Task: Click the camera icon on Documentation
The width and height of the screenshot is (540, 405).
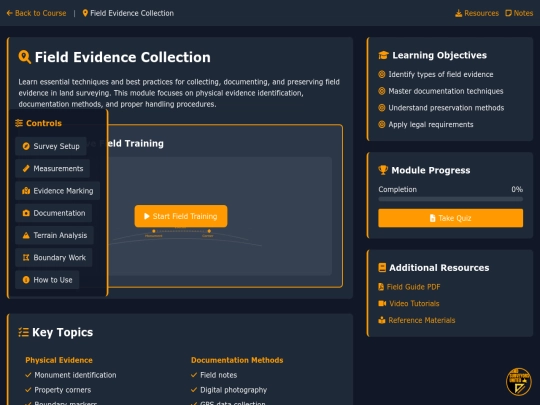Action: point(26,213)
